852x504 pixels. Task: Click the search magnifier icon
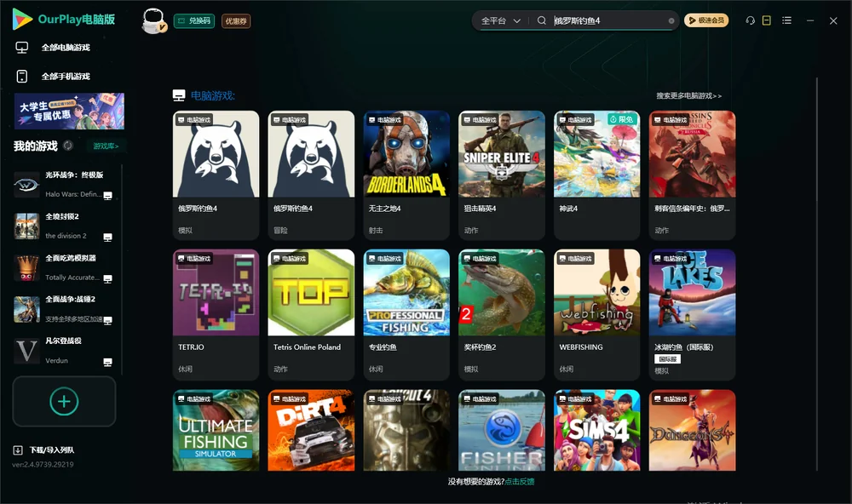coord(542,20)
